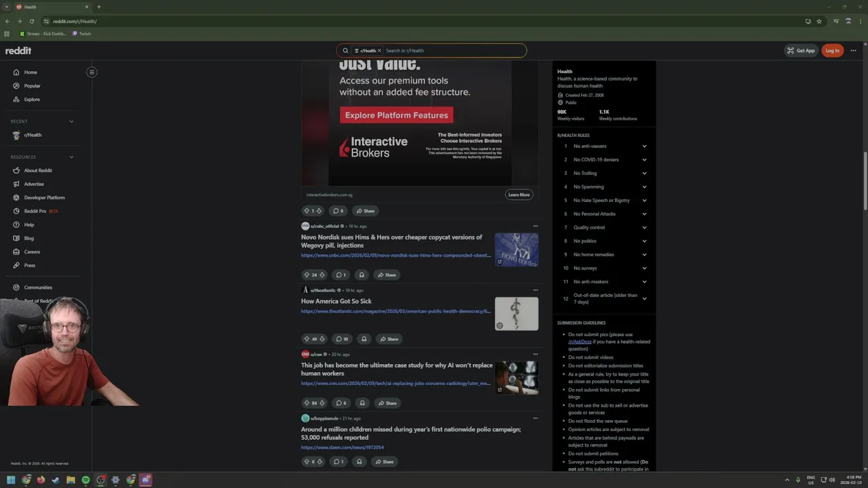Screen dimensions: 868x488
Task: Open About Reddit link
Action: tap(38, 171)
